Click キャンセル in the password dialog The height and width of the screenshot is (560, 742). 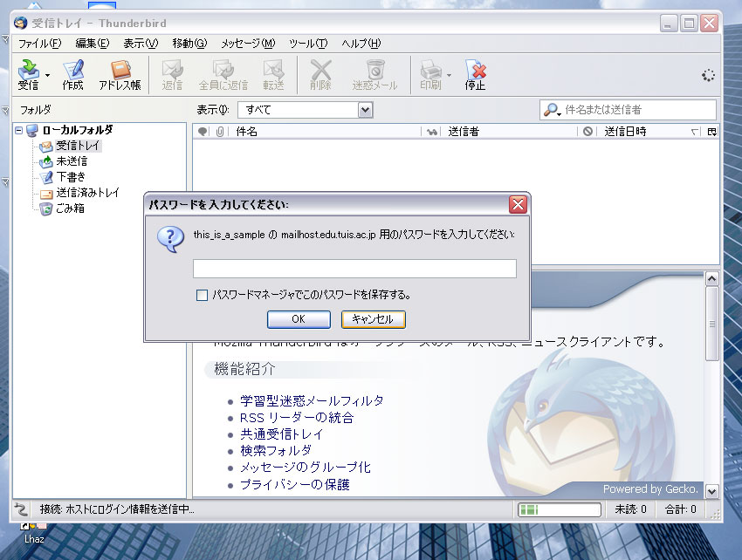(x=374, y=319)
